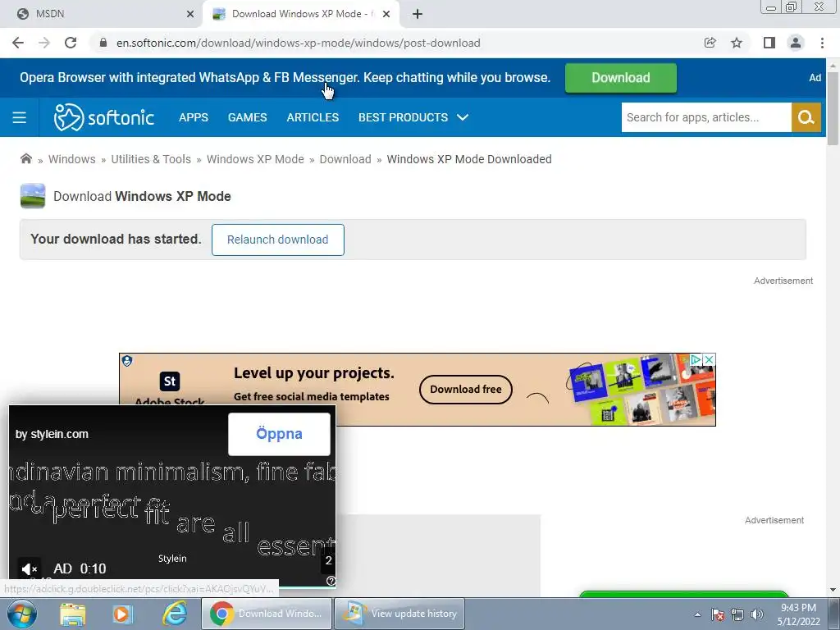Open File Explorer from taskbar
Screen dimensions: 840x630
tap(73, 614)
